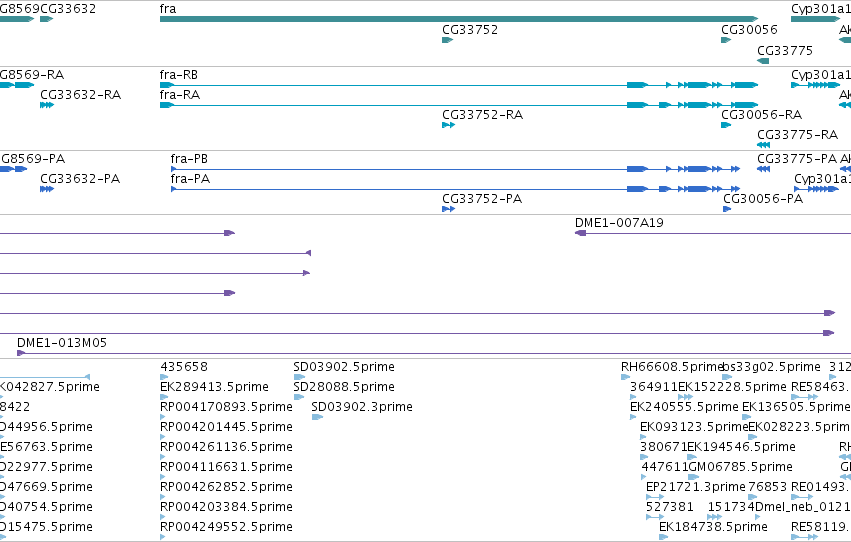This screenshot has width=851, height=542.
Task: Select the fra-RB transcript label
Action: click(179, 74)
